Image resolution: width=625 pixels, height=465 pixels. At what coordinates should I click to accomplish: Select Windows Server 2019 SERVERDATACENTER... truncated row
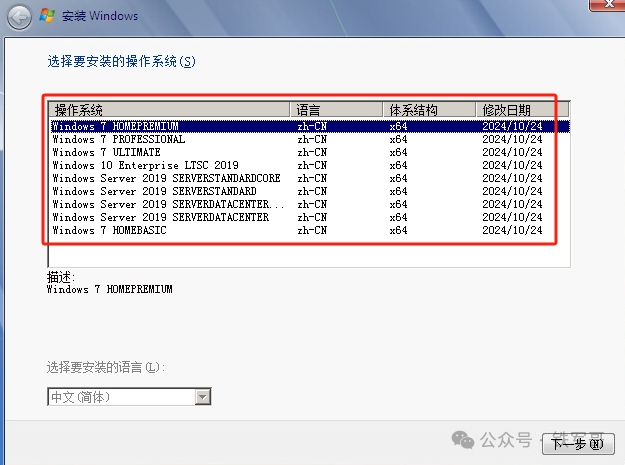pos(310,204)
